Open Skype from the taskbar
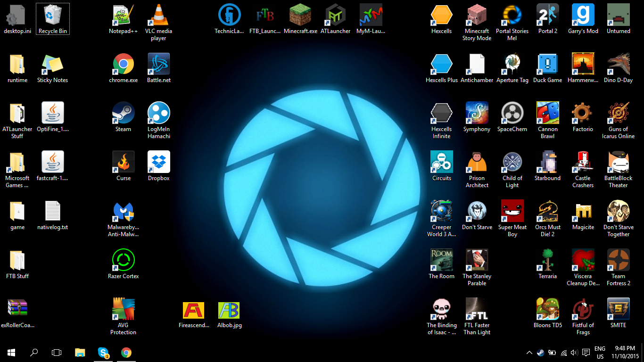This screenshot has height=362, width=644. [103, 353]
